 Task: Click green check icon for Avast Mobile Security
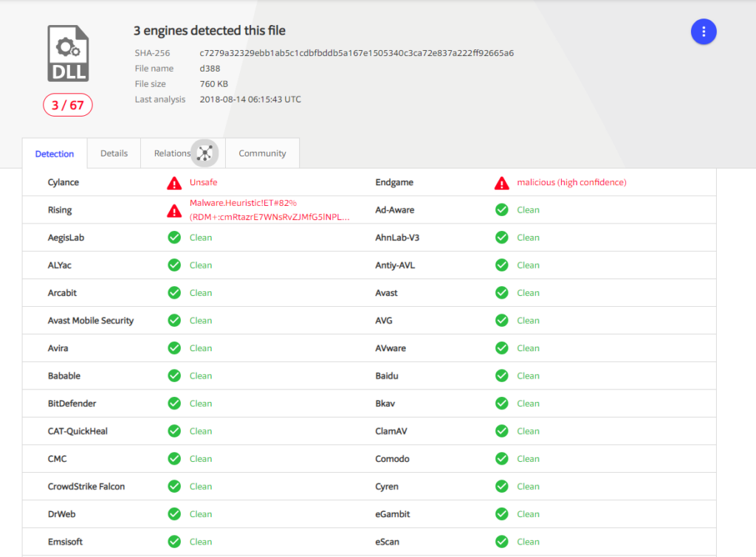[174, 320]
